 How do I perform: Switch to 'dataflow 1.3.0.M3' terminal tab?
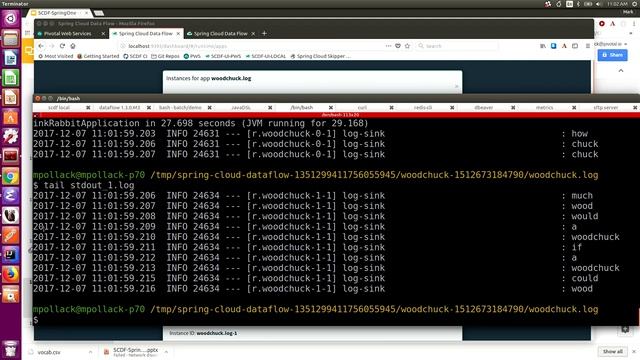click(x=119, y=107)
